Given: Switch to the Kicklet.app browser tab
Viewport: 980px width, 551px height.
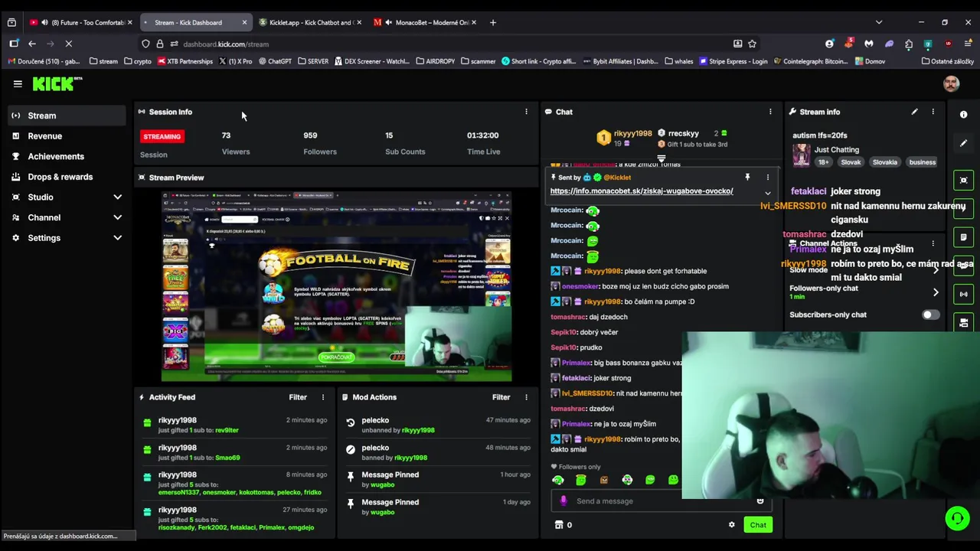Looking at the screenshot, I should pyautogui.click(x=309, y=22).
